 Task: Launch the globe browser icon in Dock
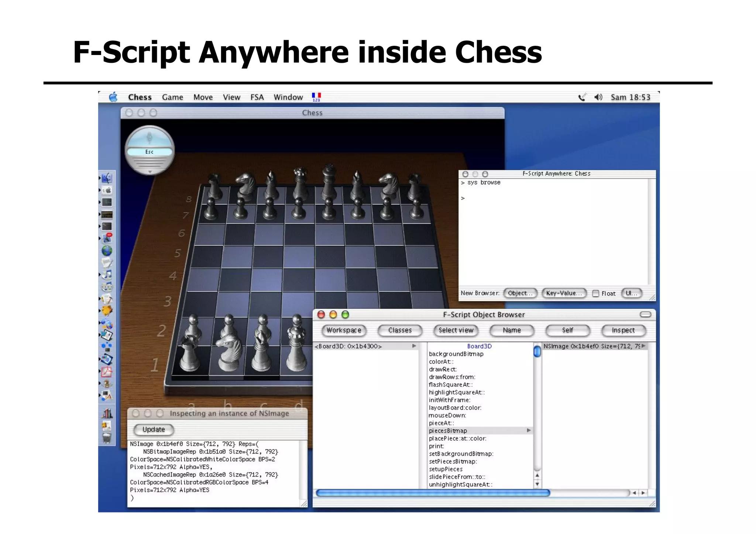107,251
